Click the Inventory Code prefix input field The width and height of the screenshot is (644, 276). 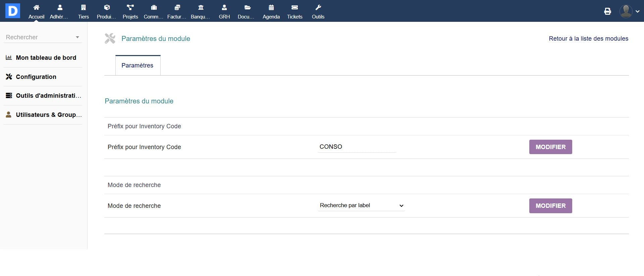pyautogui.click(x=357, y=147)
